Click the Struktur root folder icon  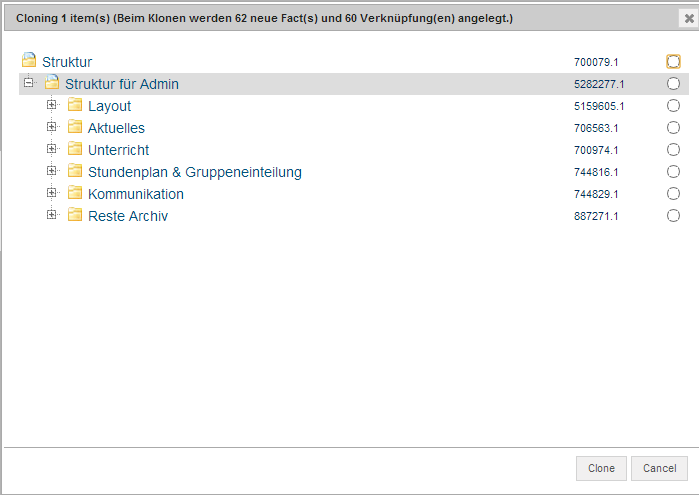29,61
